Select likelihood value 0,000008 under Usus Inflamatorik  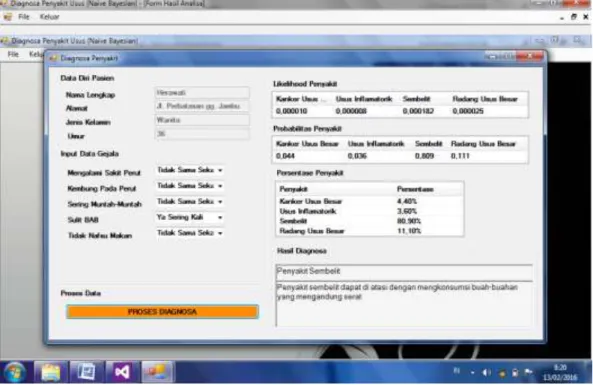pos(351,111)
